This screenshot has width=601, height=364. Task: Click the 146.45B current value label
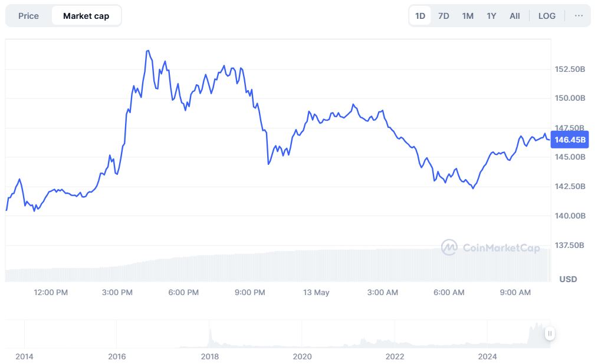570,140
